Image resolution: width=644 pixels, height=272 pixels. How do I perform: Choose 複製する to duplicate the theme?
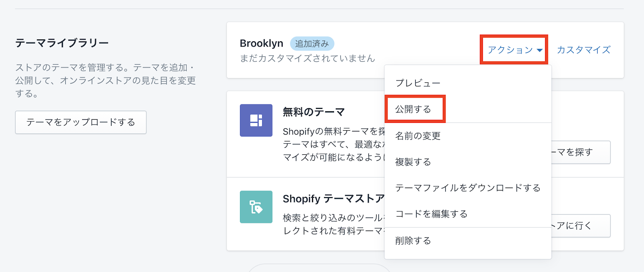(x=413, y=162)
